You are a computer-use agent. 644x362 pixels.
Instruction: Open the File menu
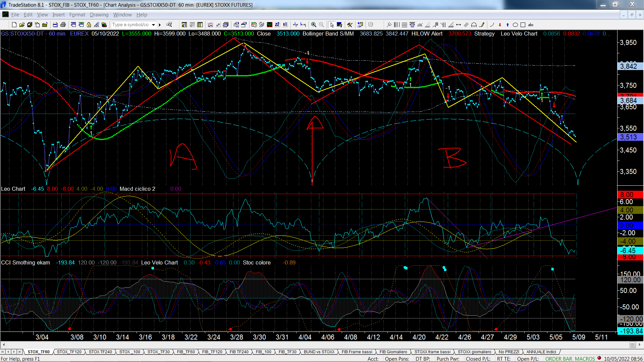[x=15, y=15]
